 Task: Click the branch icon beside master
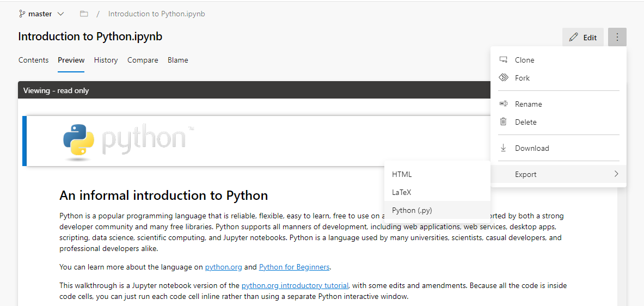22,14
